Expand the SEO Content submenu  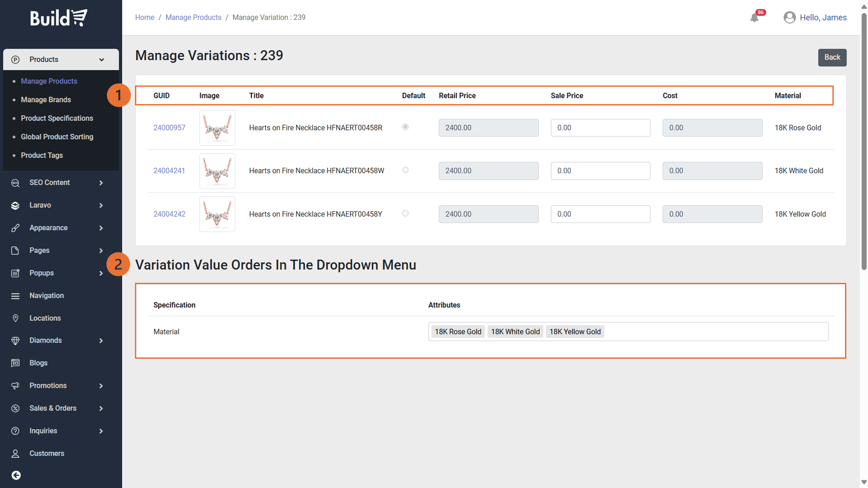[x=101, y=183]
